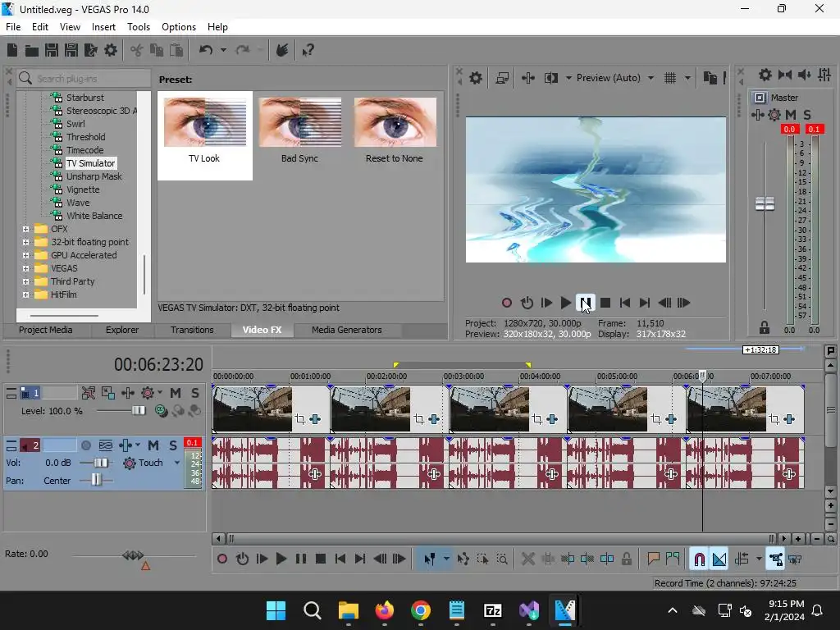Toggle Automatic Crossfades button
Image resolution: width=840 pixels, height=630 pixels.
(719, 559)
